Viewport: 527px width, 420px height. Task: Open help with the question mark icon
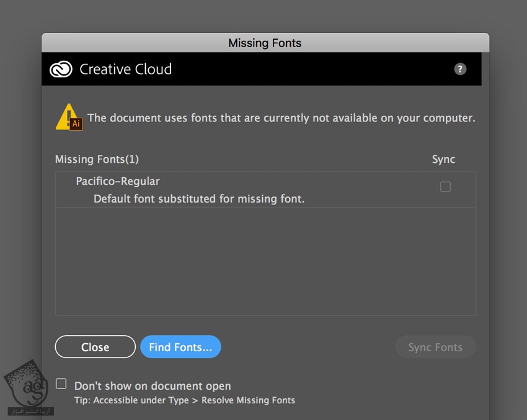click(459, 69)
